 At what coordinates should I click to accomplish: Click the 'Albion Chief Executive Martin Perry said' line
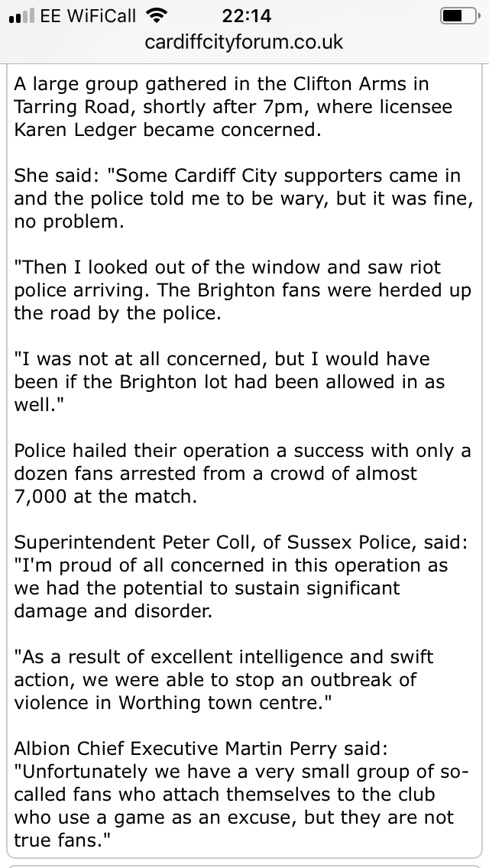[202, 749]
